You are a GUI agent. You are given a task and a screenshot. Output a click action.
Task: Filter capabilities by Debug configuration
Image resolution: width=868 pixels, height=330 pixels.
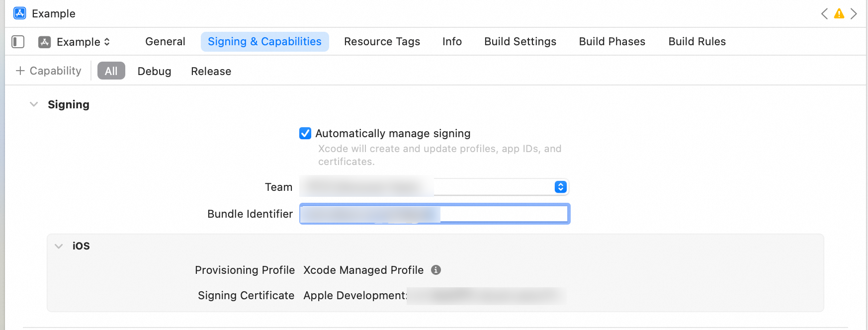pyautogui.click(x=154, y=71)
